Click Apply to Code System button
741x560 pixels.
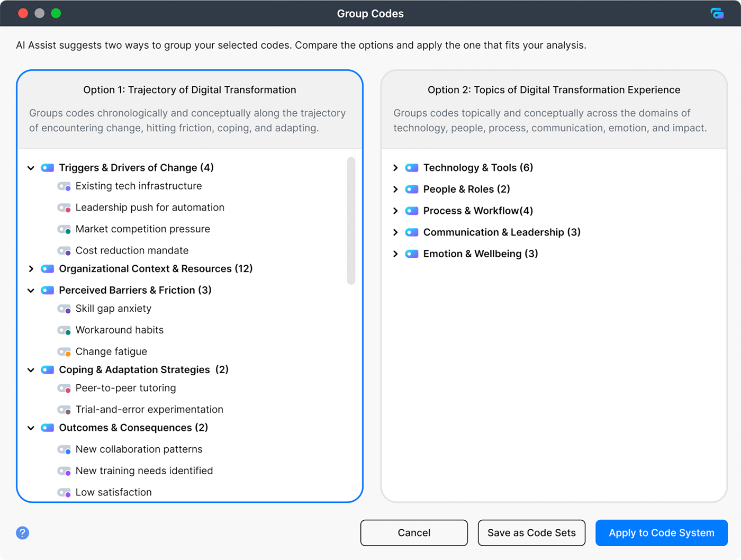point(662,533)
